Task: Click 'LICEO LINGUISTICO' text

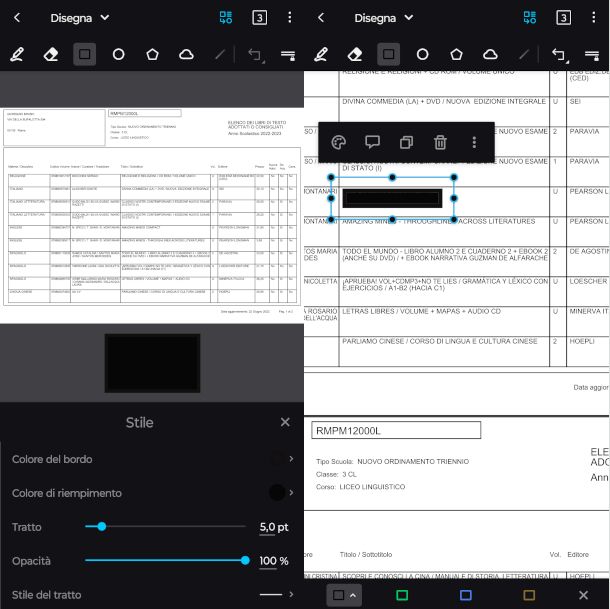Action: pos(372,487)
